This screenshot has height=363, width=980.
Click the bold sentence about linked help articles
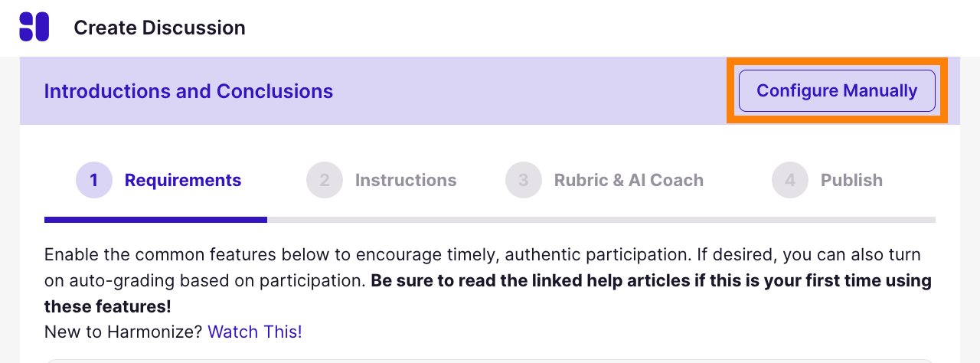[x=651, y=281]
